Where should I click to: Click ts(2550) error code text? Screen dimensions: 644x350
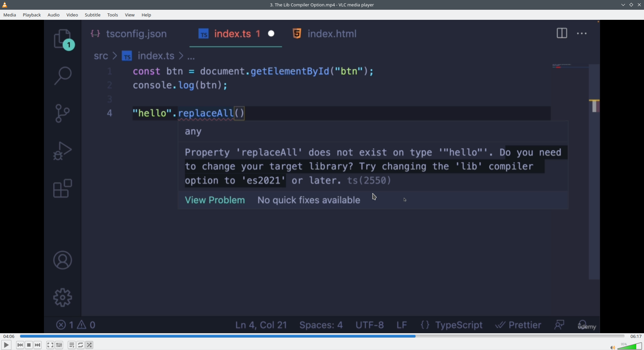tap(369, 181)
